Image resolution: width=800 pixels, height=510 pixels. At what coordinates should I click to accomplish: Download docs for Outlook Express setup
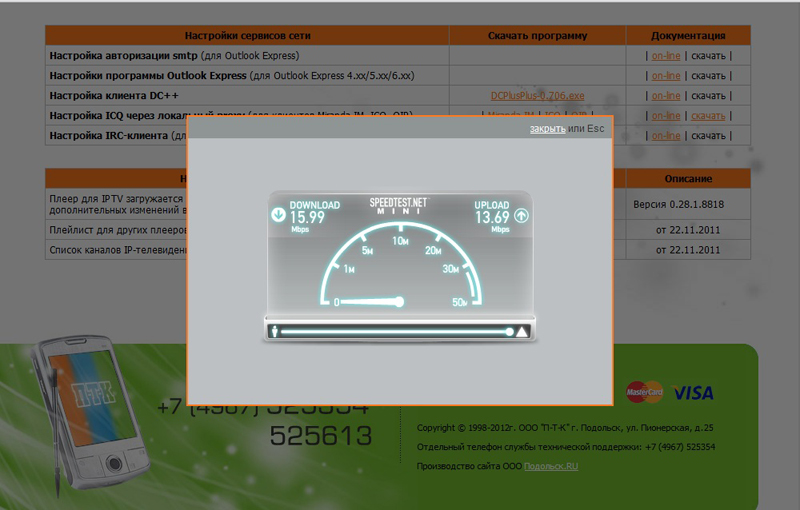pos(708,76)
